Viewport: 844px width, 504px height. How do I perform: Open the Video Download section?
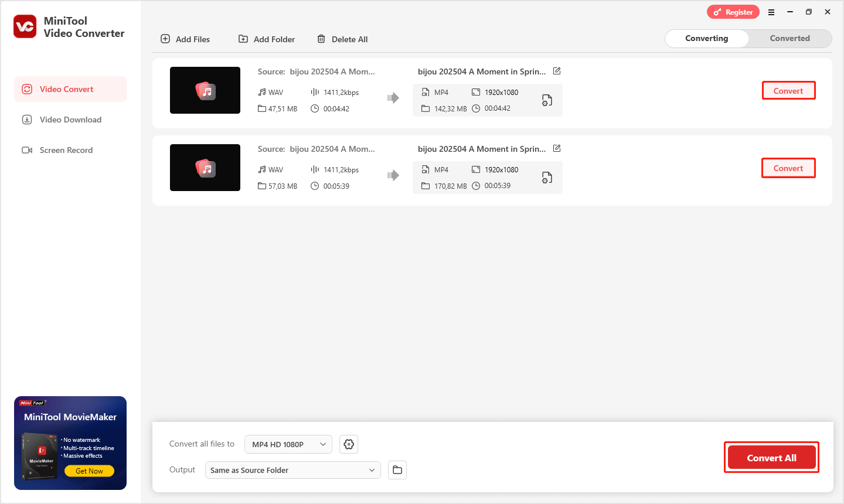(70, 120)
